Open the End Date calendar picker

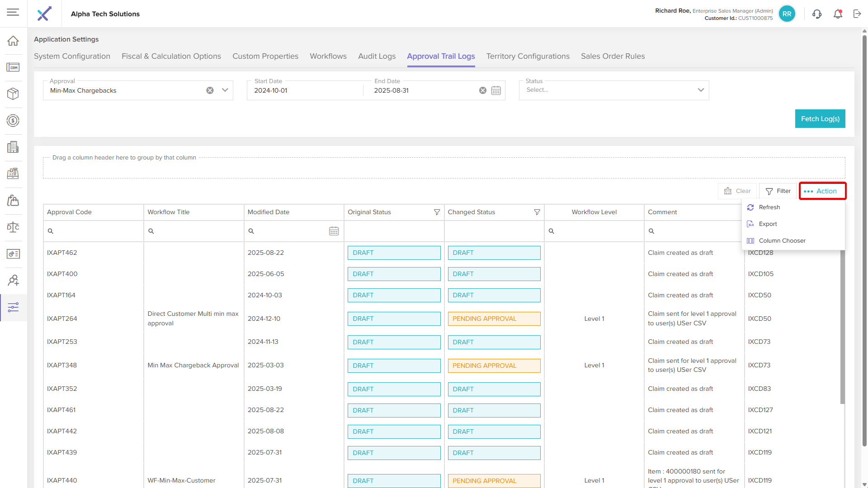496,90
